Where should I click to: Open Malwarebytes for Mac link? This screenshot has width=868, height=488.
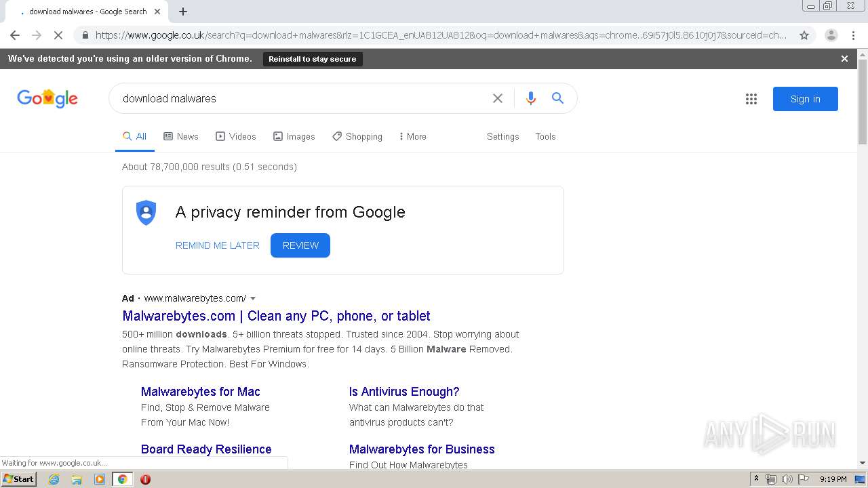click(x=201, y=392)
